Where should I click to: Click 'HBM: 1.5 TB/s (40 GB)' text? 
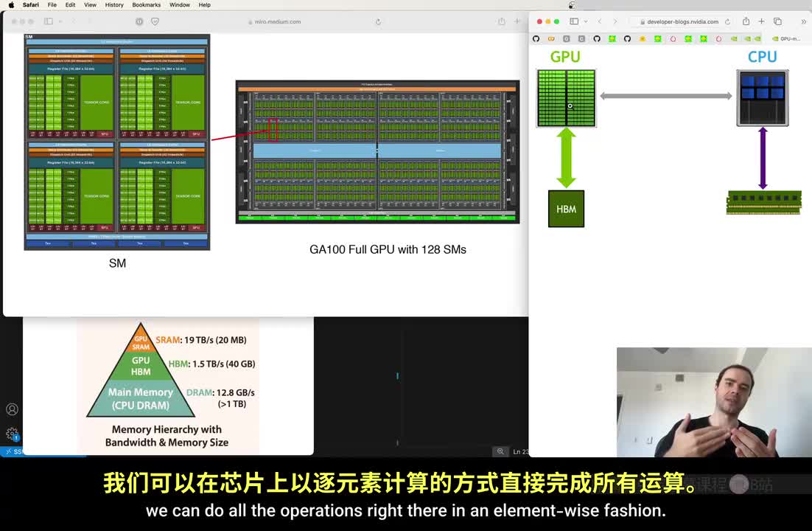[211, 364]
